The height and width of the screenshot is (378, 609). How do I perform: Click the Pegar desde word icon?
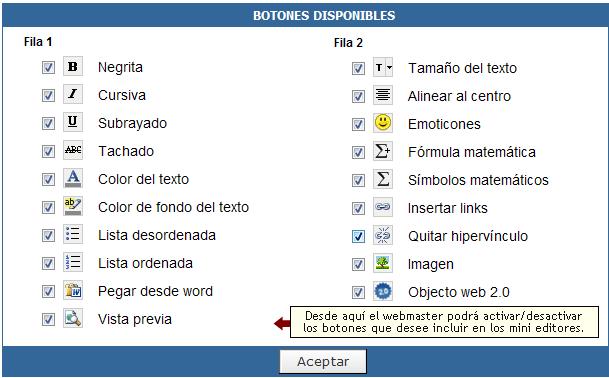[73, 290]
